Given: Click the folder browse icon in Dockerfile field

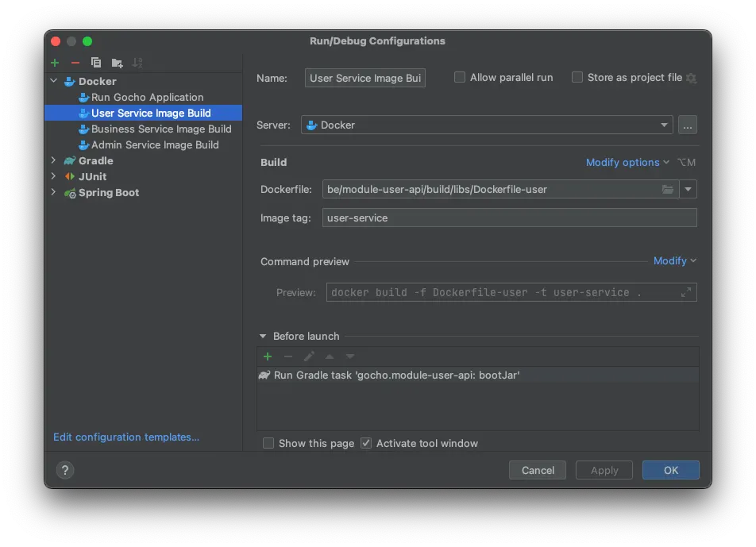Looking at the screenshot, I should (x=668, y=189).
